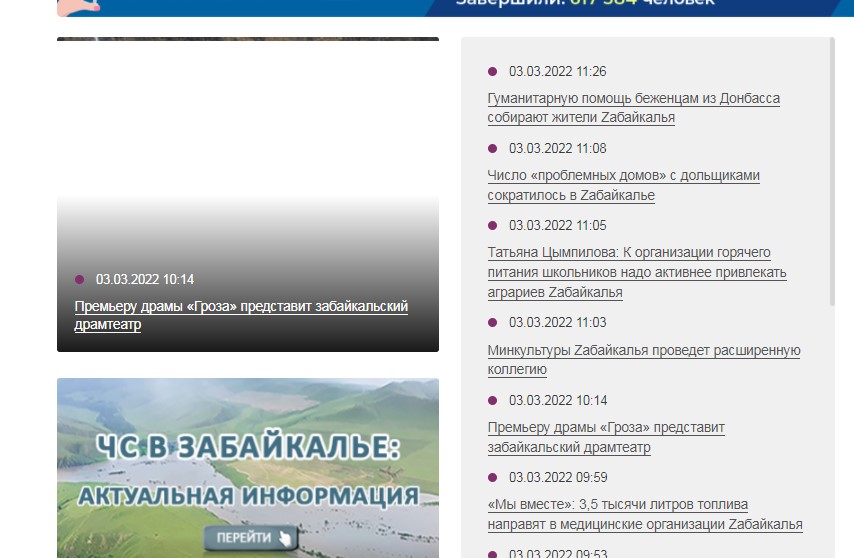Open Минкультуры расширенную коллегию news link
This screenshot has width=854, height=558.
point(643,360)
